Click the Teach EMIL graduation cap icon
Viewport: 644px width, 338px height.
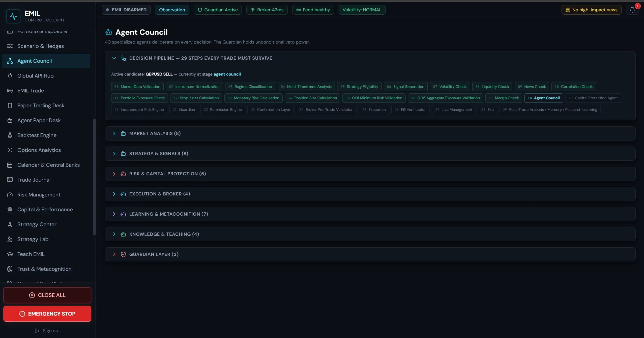10,254
